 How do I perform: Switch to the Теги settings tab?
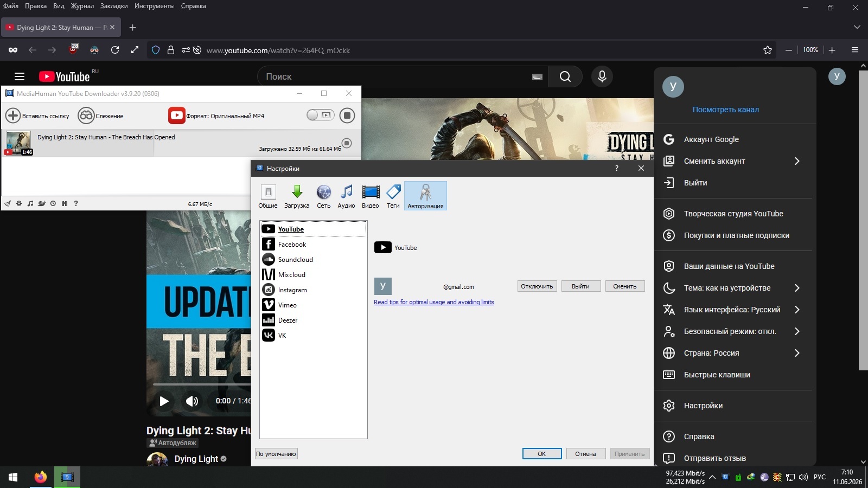tap(393, 196)
